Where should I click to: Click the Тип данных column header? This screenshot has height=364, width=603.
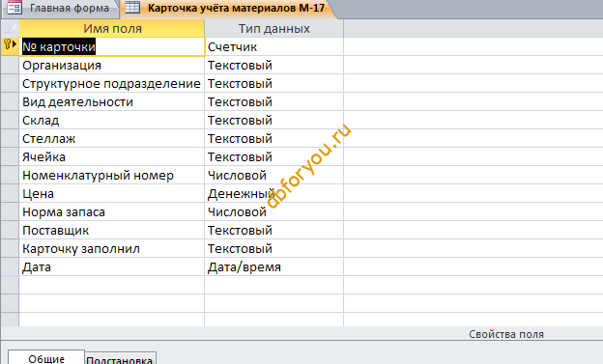click(x=273, y=28)
